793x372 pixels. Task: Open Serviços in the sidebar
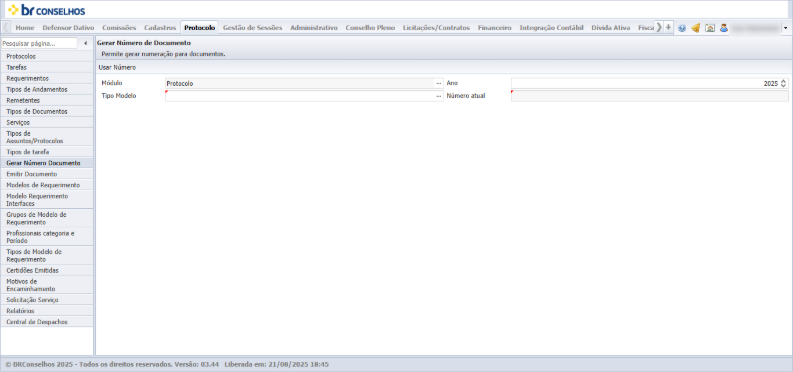click(47, 122)
